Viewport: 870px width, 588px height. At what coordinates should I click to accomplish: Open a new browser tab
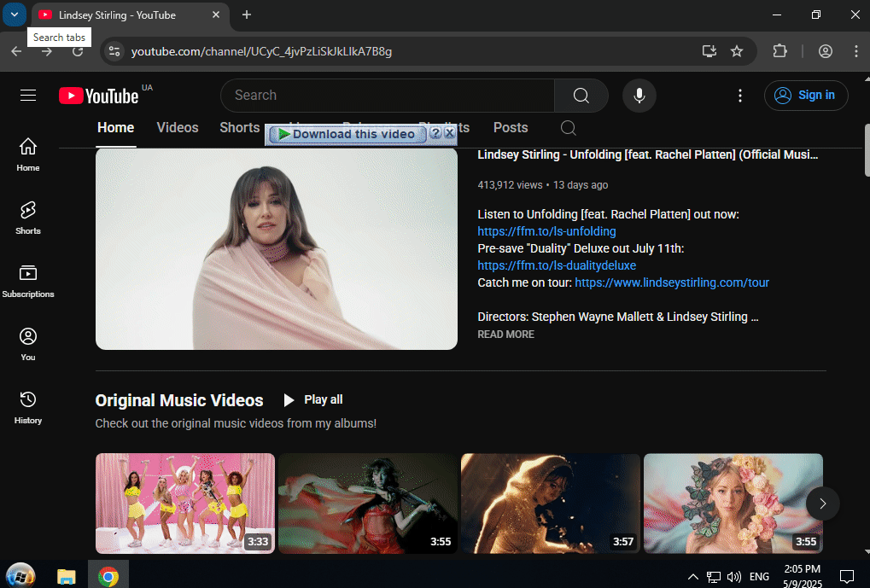click(x=247, y=15)
